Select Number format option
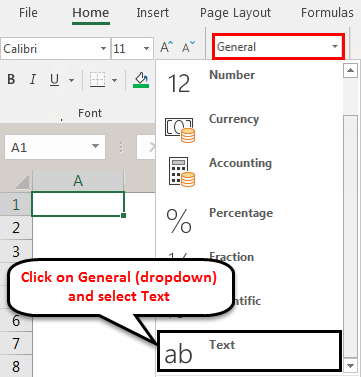361x377 pixels. (249, 82)
